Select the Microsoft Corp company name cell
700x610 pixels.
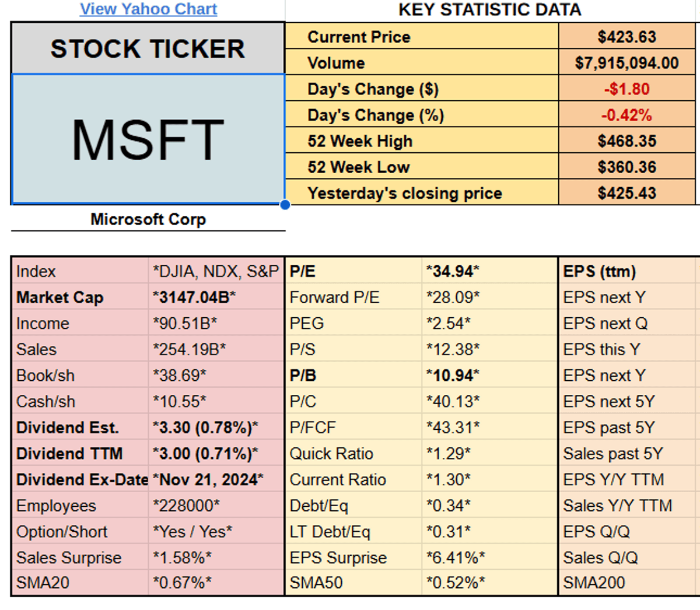coord(148,219)
